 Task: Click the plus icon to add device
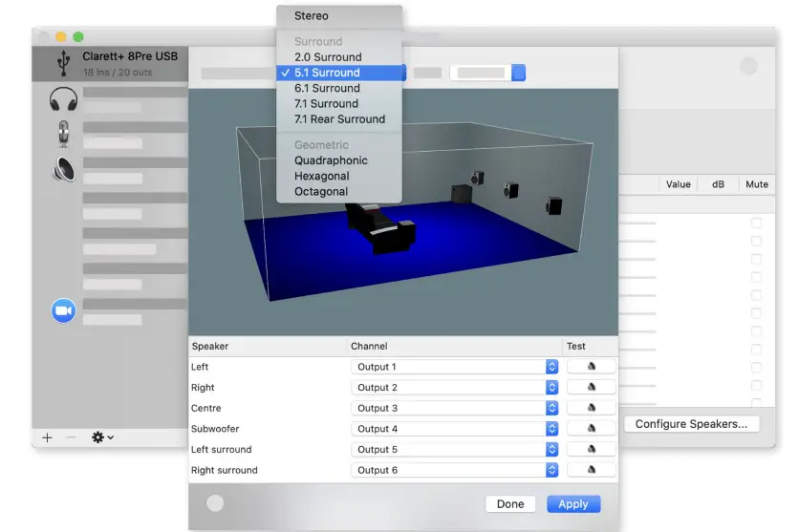point(47,437)
